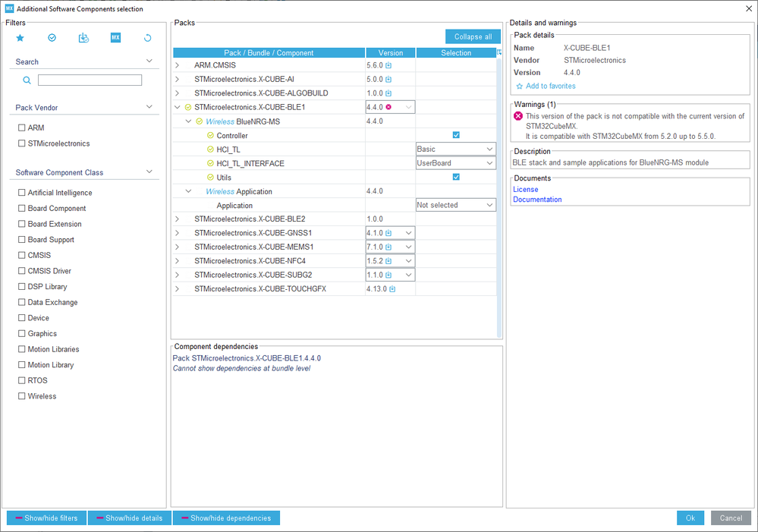This screenshot has height=532, width=758.
Task: Click the search magnifier icon
Action: 27,80
